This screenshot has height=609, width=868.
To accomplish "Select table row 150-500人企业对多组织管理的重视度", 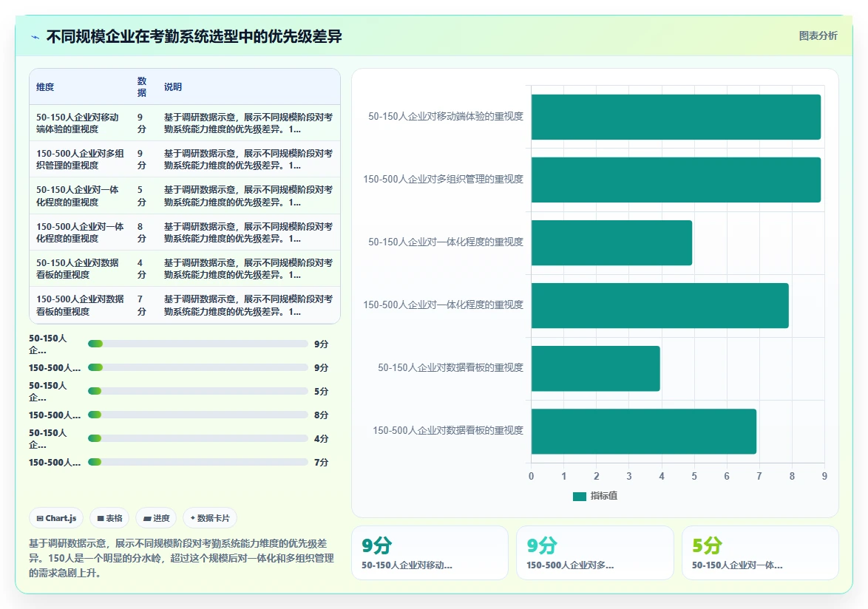I will tap(185, 160).
